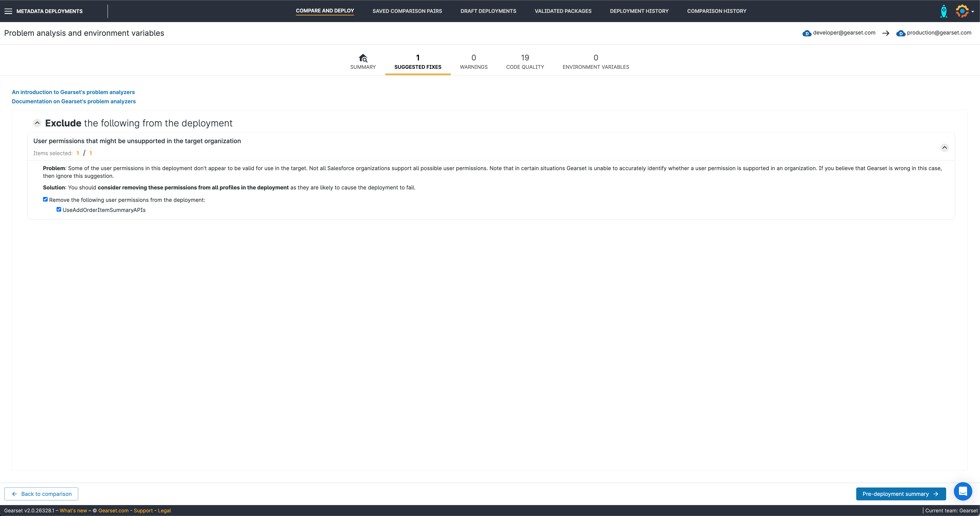980x516 pixels.
Task: Click the developer@gearset.com org avatar
Action: coord(807,33)
